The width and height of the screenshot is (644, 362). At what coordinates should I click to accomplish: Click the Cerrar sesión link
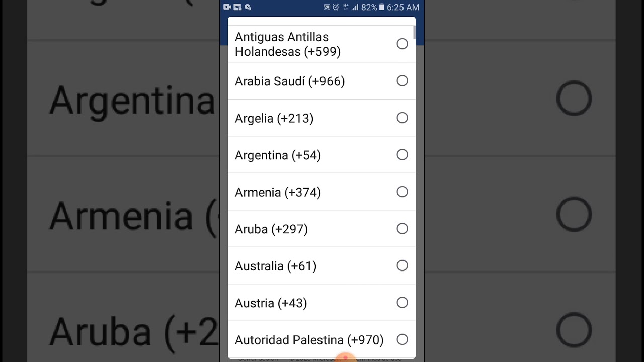258,359
